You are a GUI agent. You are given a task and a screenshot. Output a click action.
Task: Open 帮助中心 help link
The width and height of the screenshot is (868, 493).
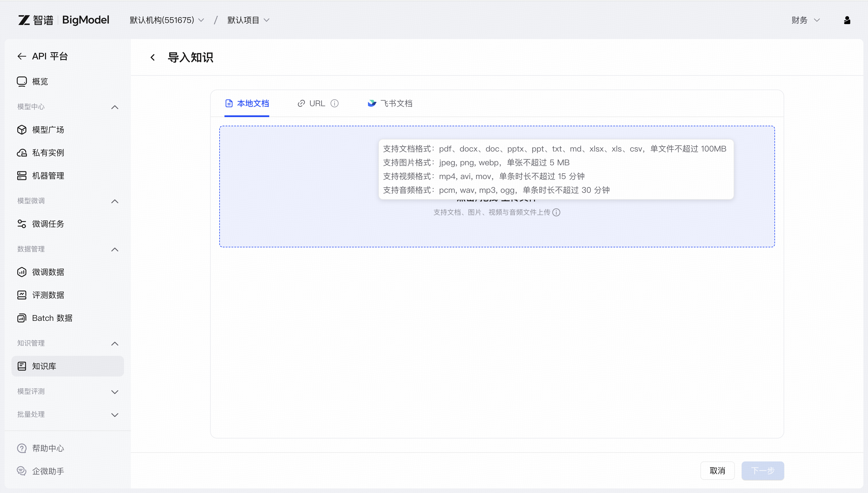pos(48,448)
